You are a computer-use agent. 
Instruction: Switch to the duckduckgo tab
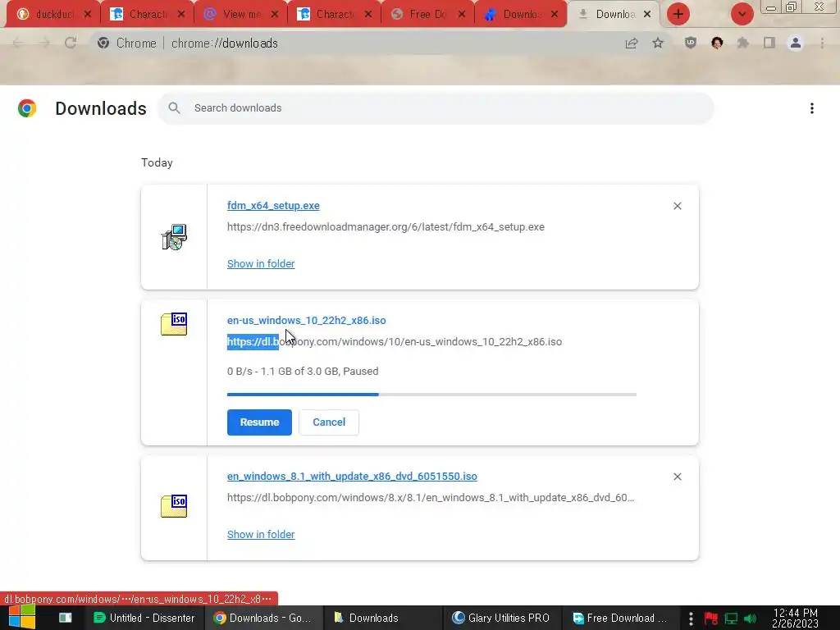pyautogui.click(x=52, y=15)
